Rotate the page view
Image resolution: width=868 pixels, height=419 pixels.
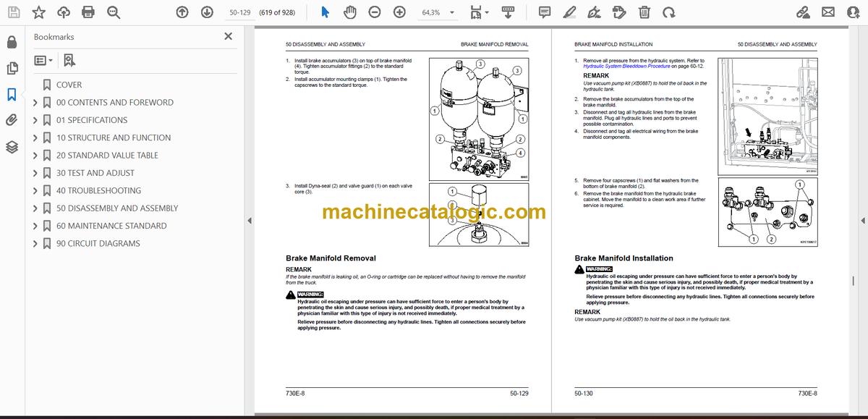point(669,12)
